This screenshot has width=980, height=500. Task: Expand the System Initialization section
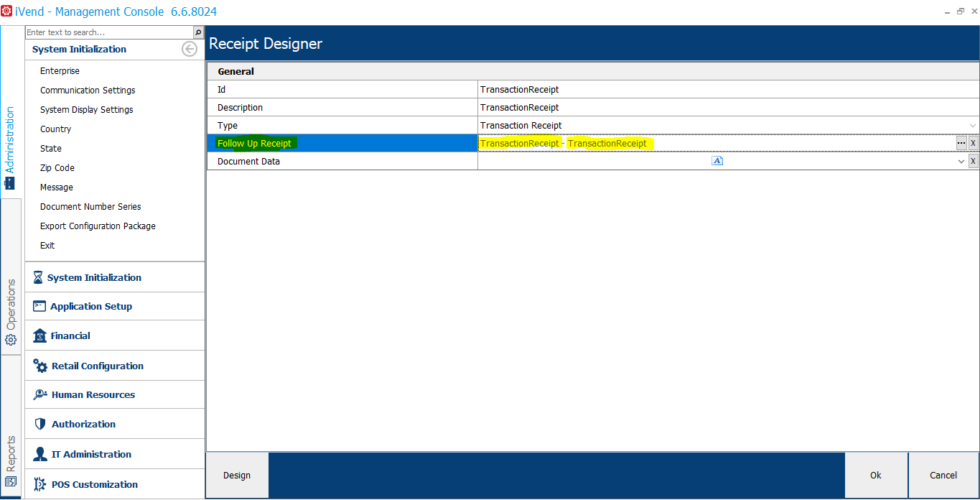click(x=115, y=277)
